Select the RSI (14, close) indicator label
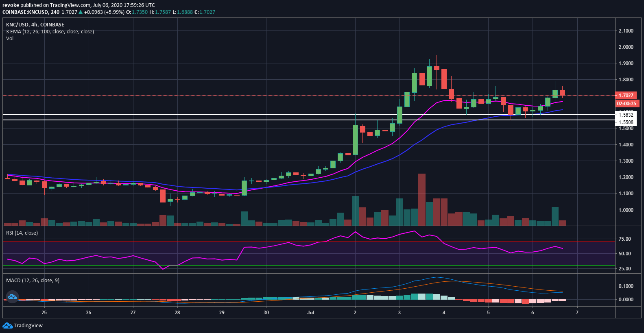Viewport: 644px width, 333px height. [x=22, y=233]
